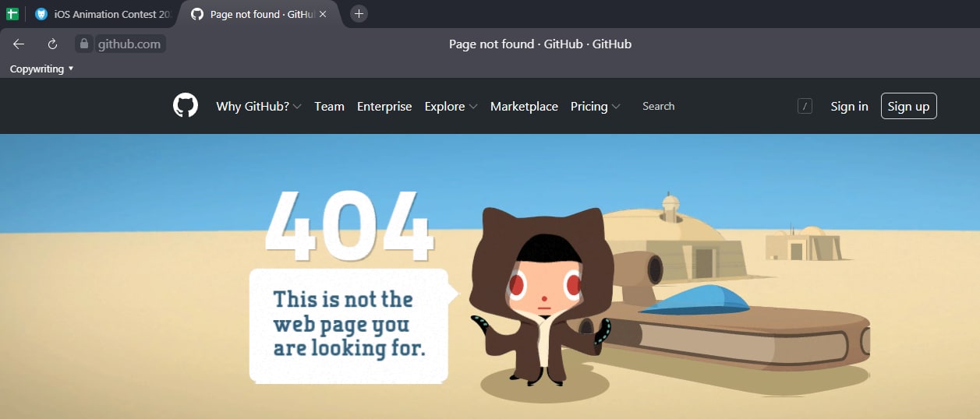Screen dimensions: 980x419
Task: Click the github.com address in URL bar
Action: point(129,44)
